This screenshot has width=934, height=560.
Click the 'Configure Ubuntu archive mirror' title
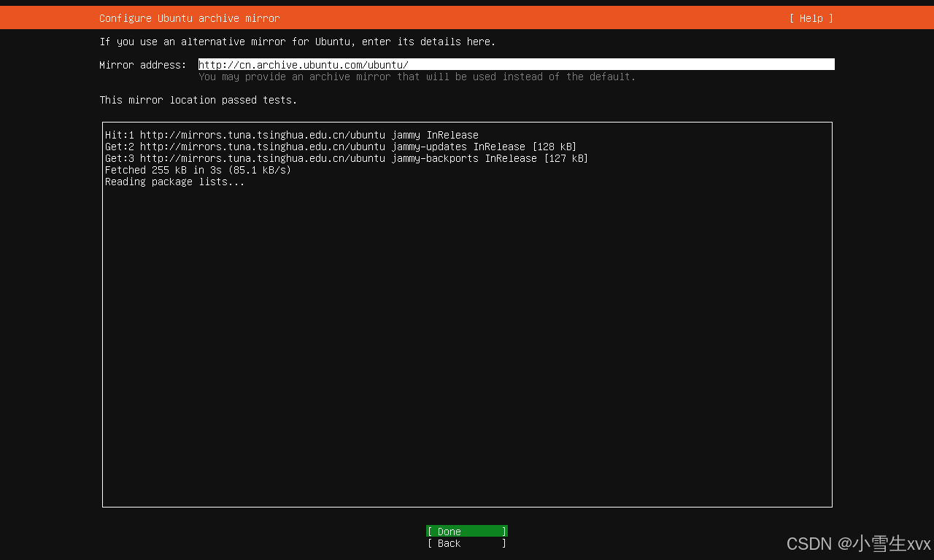point(190,18)
